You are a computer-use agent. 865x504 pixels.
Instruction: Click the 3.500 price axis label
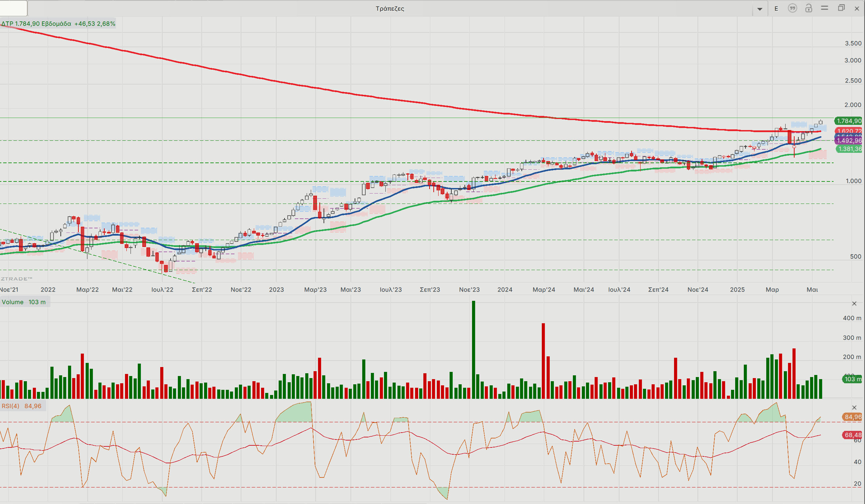point(853,43)
